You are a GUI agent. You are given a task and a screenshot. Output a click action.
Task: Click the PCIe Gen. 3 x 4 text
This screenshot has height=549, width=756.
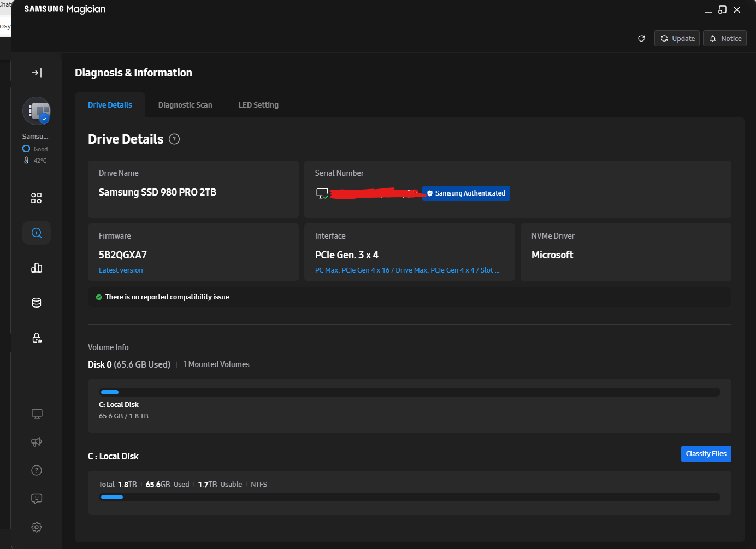(x=347, y=255)
